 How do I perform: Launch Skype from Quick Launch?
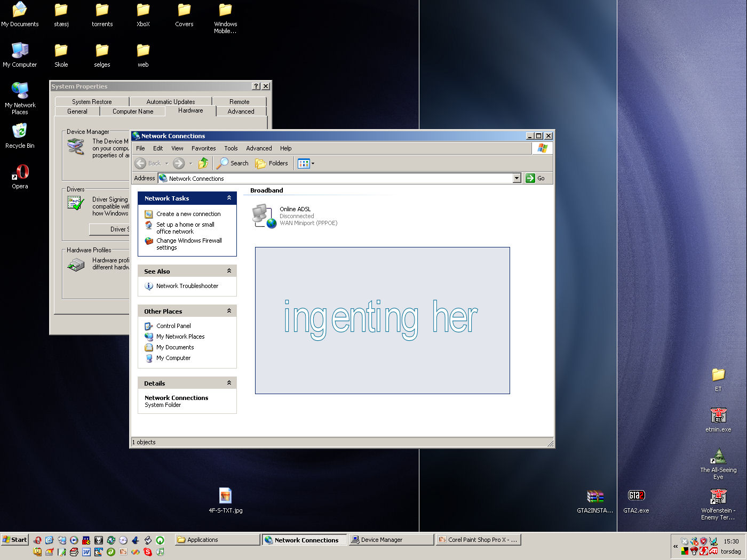pyautogui.click(x=148, y=552)
